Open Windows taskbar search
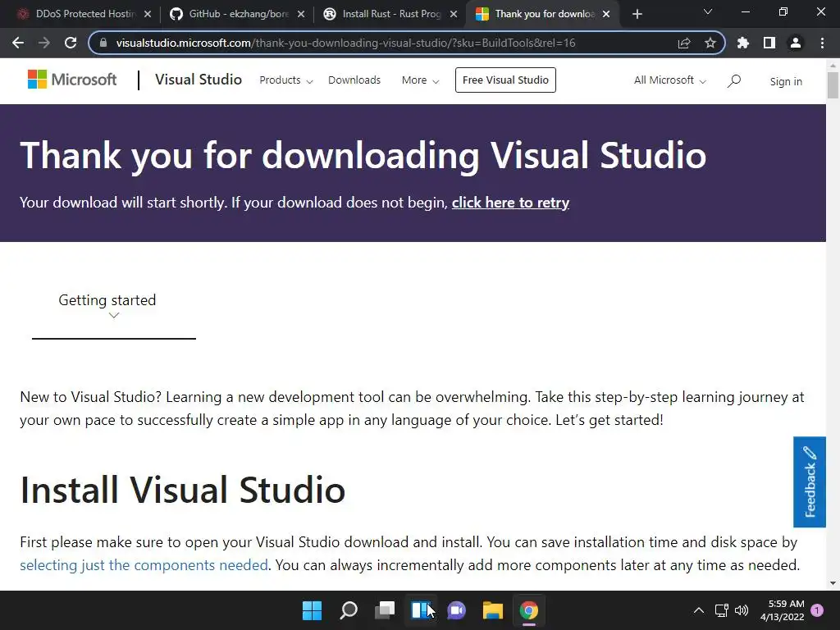The height and width of the screenshot is (630, 840). coord(348,610)
